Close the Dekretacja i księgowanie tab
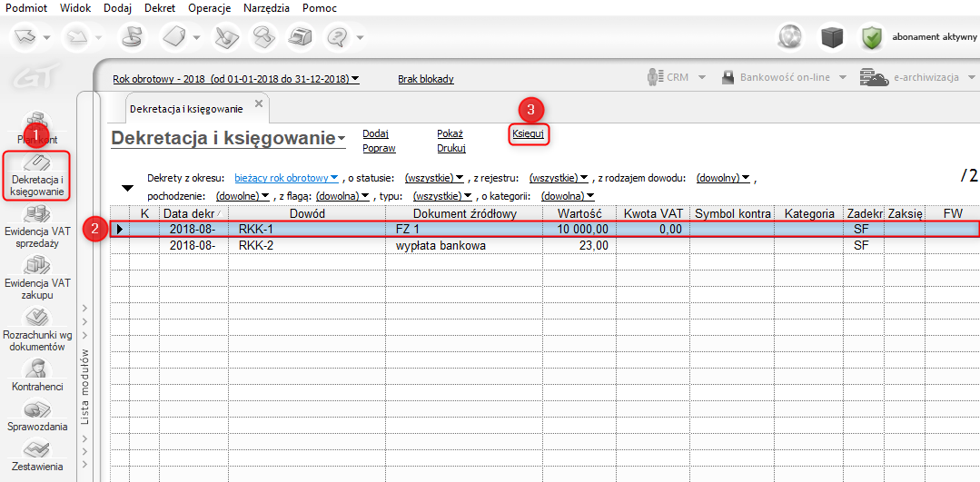Viewport: 980px width, 482px height. coord(259,103)
